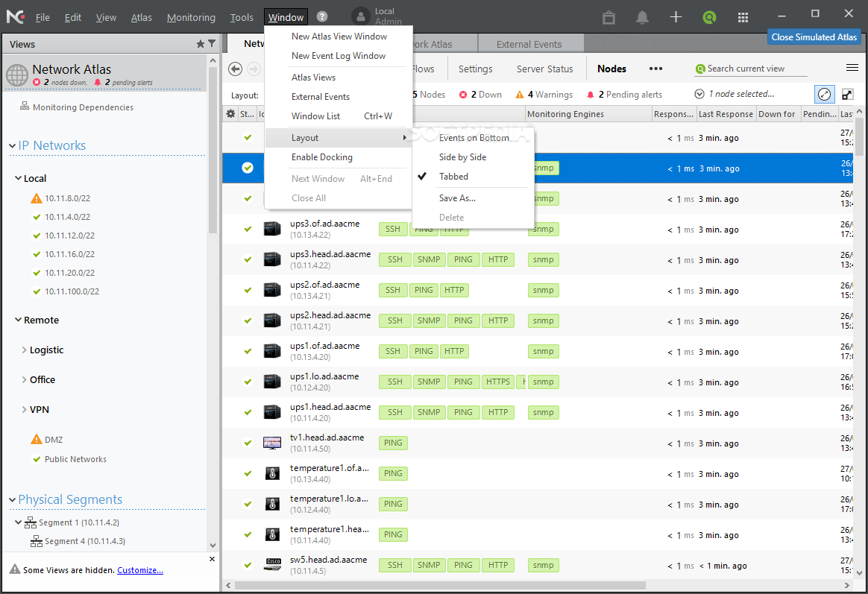868x594 pixels.
Task: Open the Server Status tab
Action: pos(544,69)
